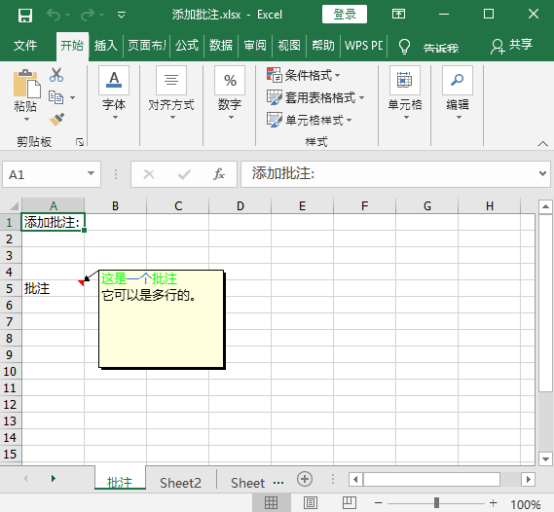Open the 剪贴板 dialog launcher

[x=80, y=142]
